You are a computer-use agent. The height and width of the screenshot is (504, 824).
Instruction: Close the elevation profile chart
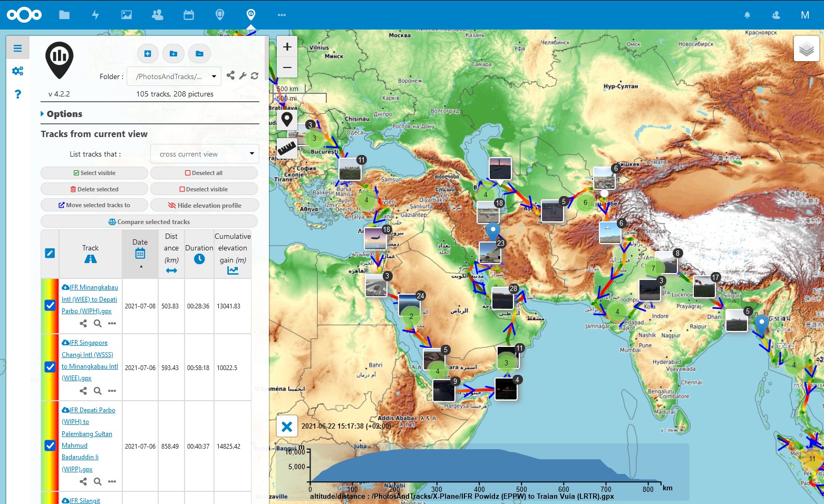287,427
